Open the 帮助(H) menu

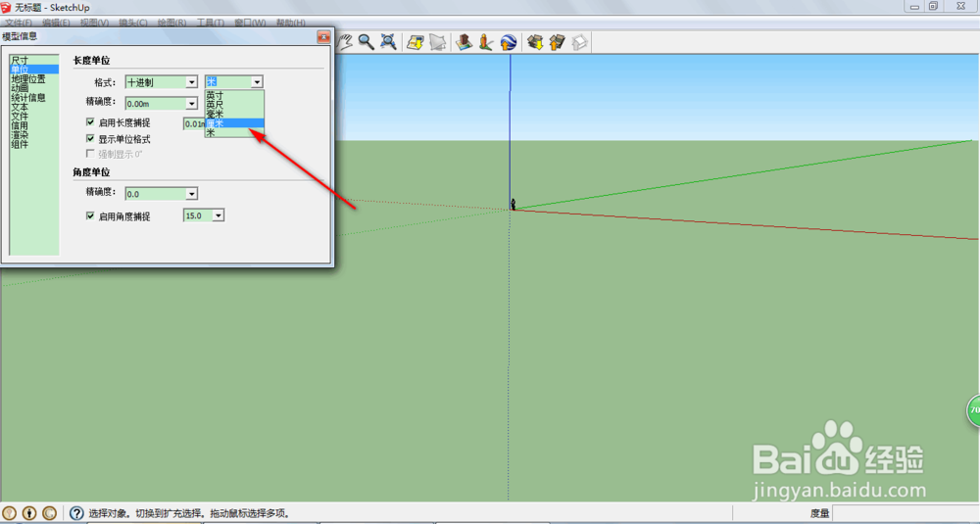(291, 24)
